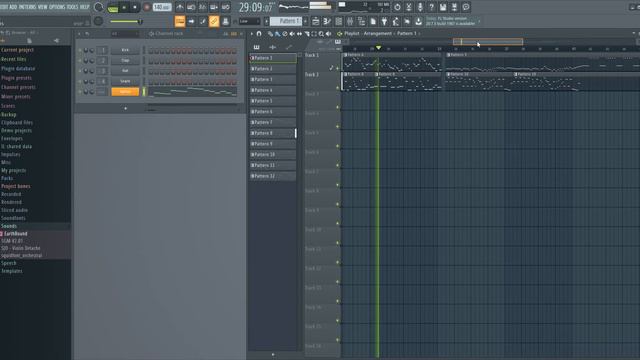Click the playlist horizontal zoom scrollbar
640x360 pixels.
click(x=488, y=42)
